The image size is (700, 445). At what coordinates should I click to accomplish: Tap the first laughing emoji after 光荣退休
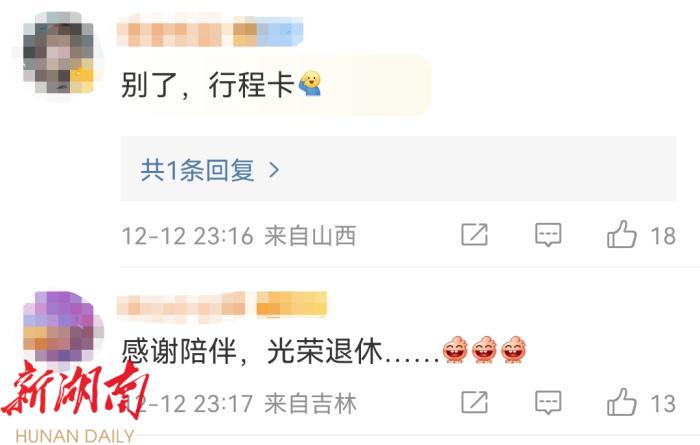455,349
